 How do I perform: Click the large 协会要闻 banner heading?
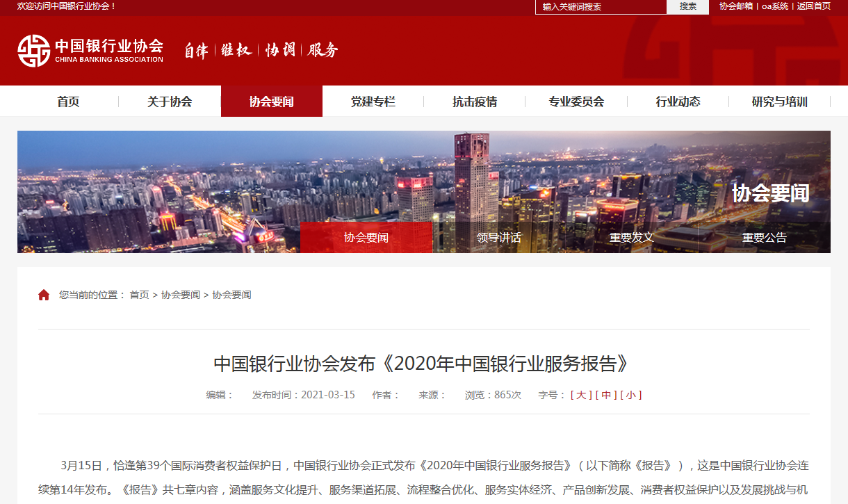point(770,193)
